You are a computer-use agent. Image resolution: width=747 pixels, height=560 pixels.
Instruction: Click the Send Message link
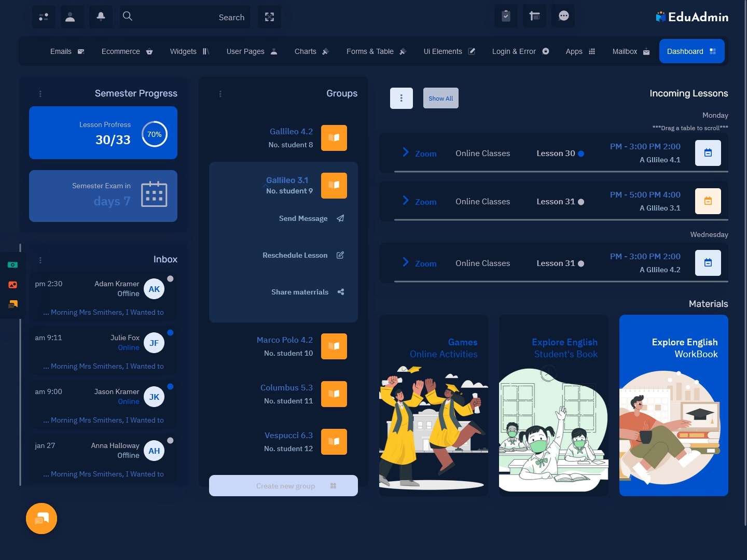click(x=303, y=218)
